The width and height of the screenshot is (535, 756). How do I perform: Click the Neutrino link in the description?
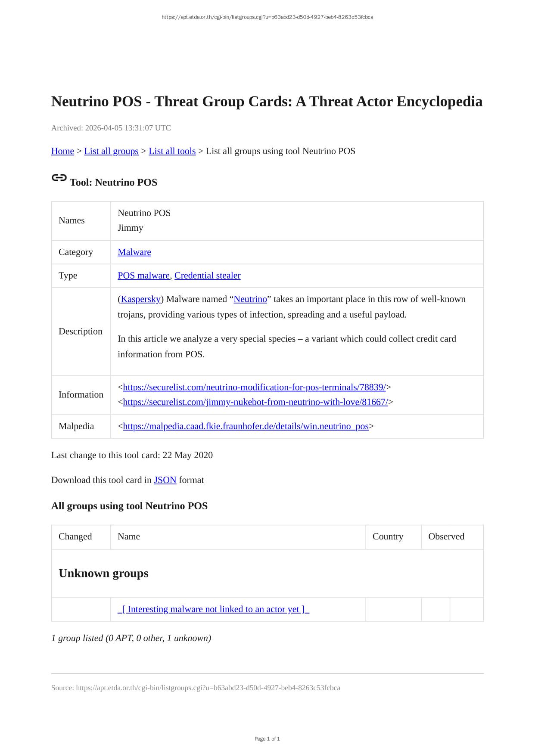click(x=250, y=299)
